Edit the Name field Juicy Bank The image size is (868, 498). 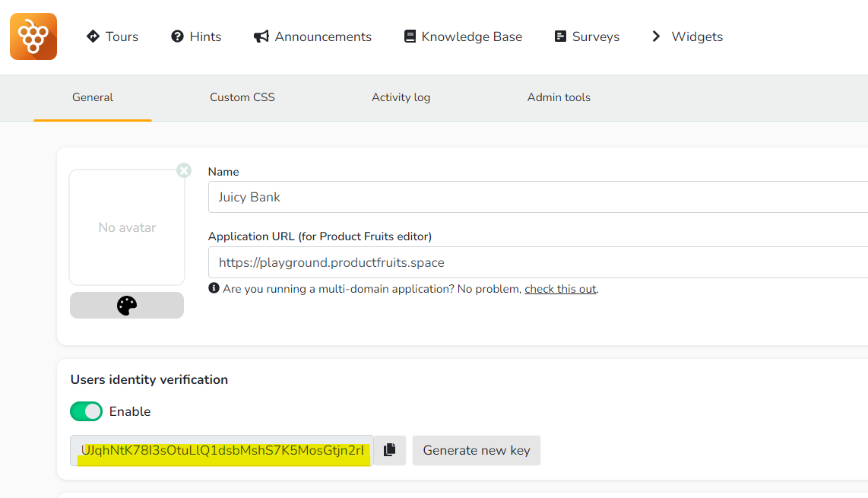coord(538,197)
